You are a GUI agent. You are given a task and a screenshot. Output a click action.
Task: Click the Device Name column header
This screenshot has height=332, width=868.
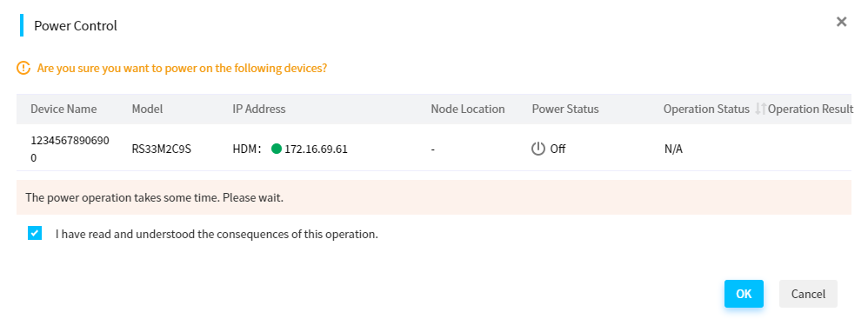click(x=63, y=109)
